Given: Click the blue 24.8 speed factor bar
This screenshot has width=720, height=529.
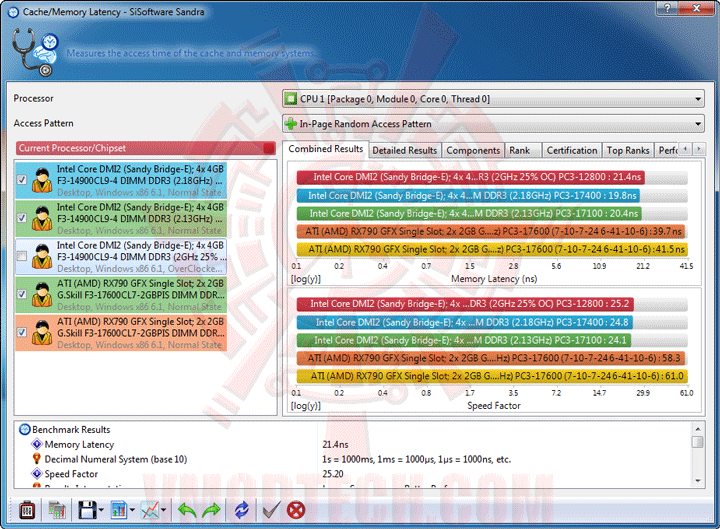Looking at the screenshot, I should tap(465, 322).
